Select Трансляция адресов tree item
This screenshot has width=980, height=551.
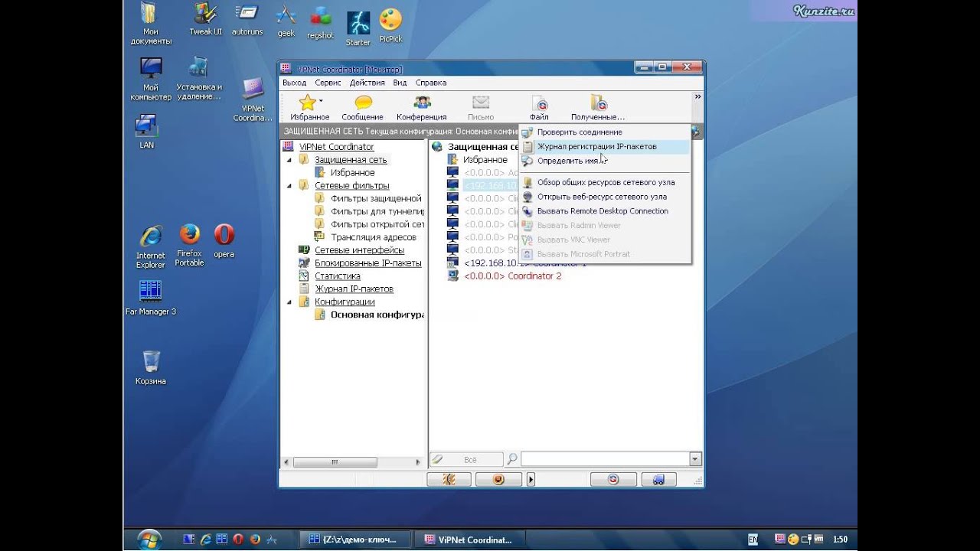click(x=374, y=237)
